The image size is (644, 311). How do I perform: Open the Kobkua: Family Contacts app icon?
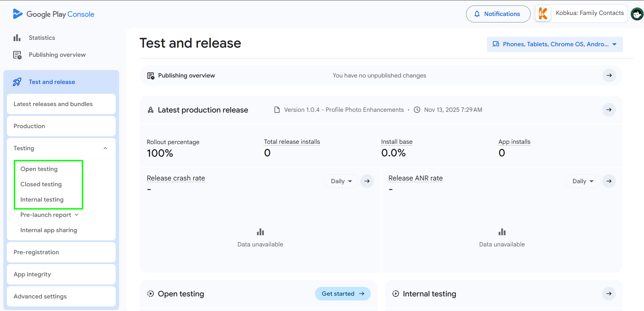543,13
